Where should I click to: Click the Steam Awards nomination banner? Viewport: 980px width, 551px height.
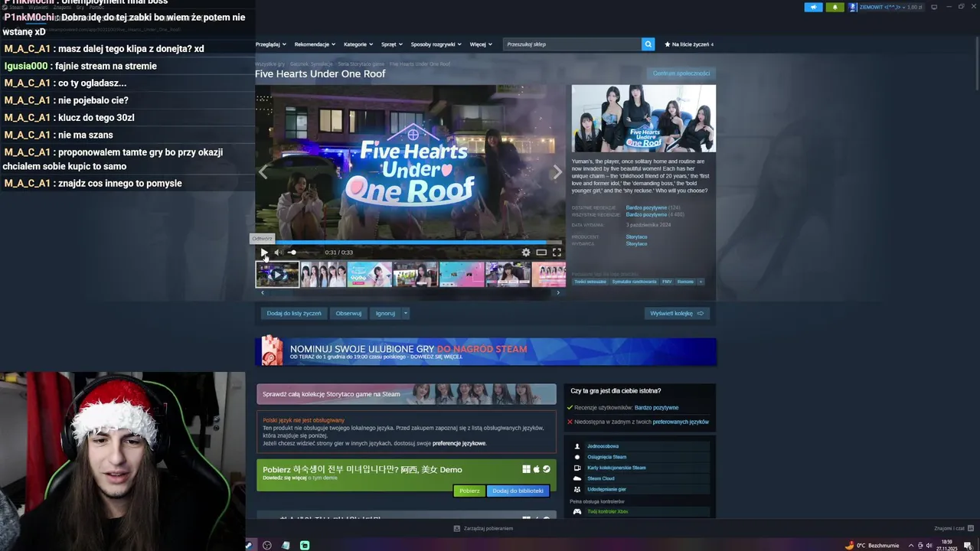486,352
